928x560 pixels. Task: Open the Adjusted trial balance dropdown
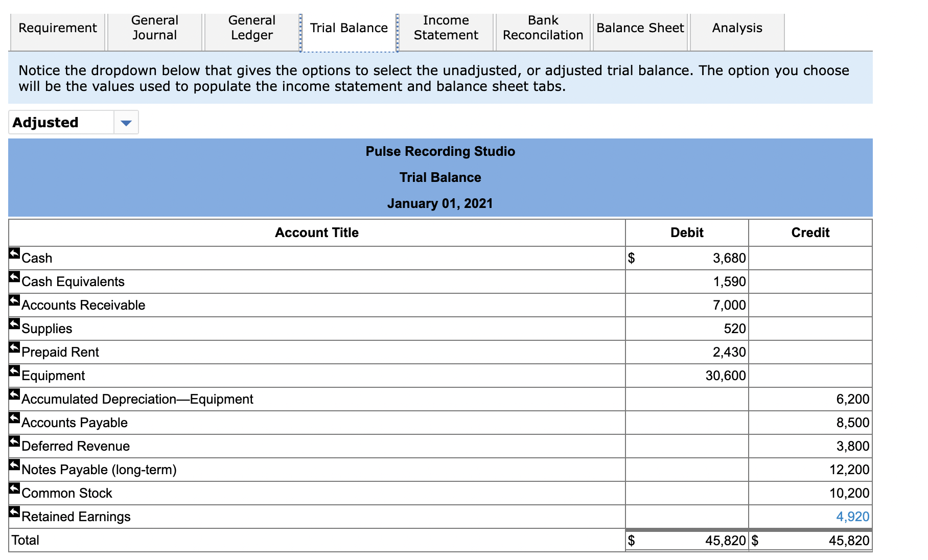click(x=74, y=123)
